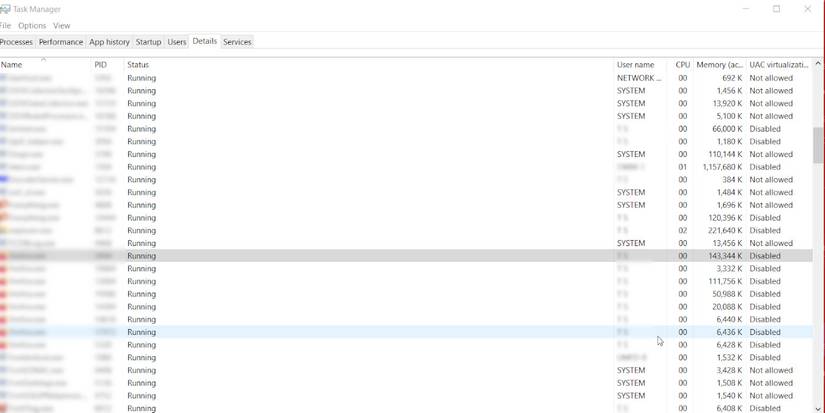Select the row with 1,484 K memory

pos(406,192)
